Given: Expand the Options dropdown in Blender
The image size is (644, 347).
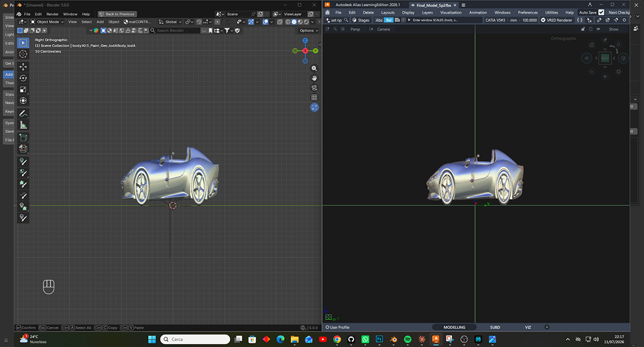Looking at the screenshot, I should [x=309, y=31].
